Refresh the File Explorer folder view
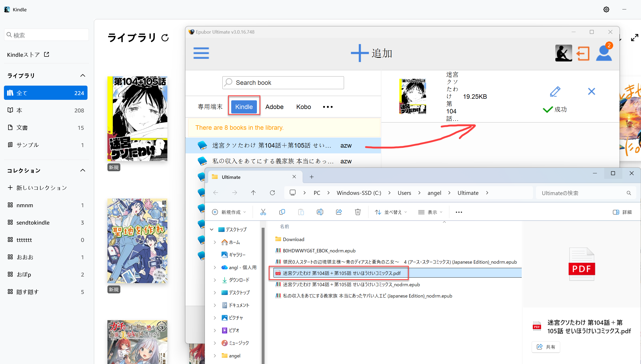Screen dimensions: 641x364 click(272, 193)
